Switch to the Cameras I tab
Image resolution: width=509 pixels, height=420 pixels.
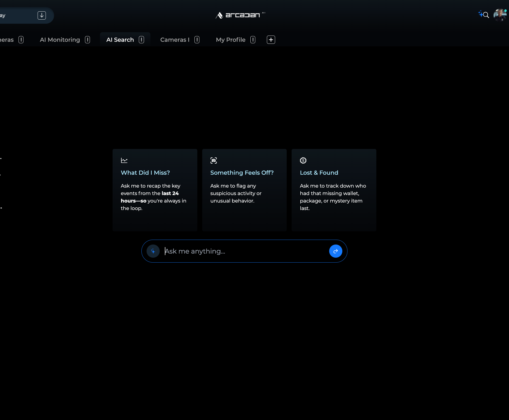click(175, 40)
